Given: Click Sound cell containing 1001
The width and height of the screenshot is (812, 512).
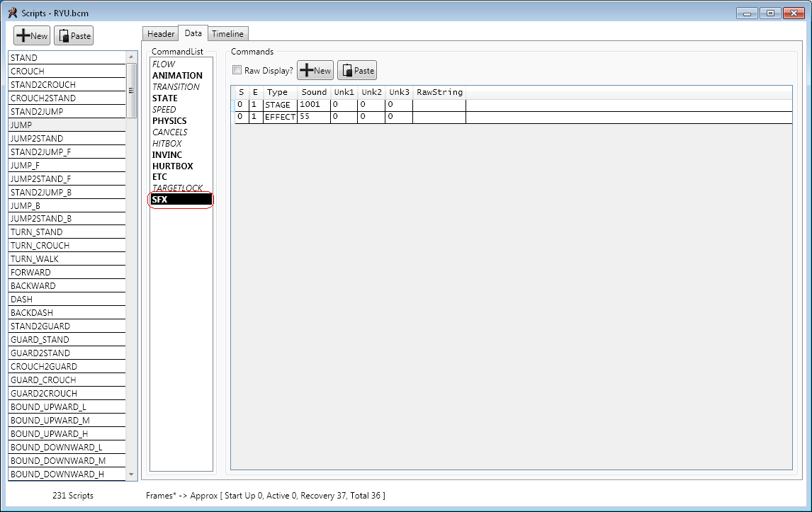Looking at the screenshot, I should coord(313,105).
